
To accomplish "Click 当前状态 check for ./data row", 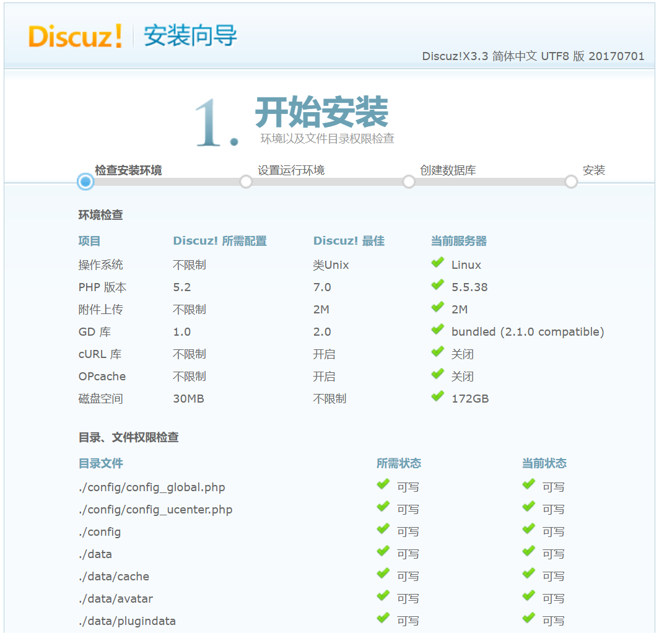I will (x=529, y=551).
